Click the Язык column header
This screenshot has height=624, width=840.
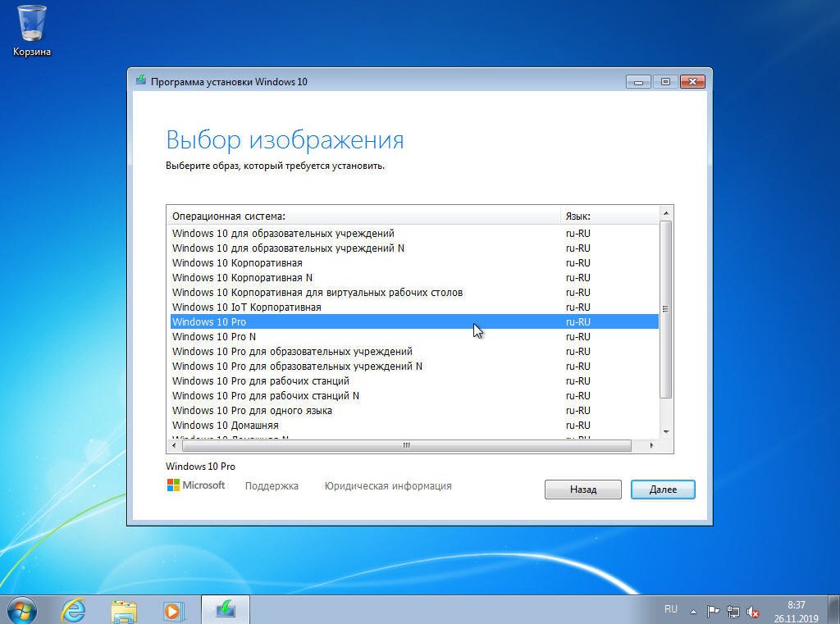coord(609,216)
